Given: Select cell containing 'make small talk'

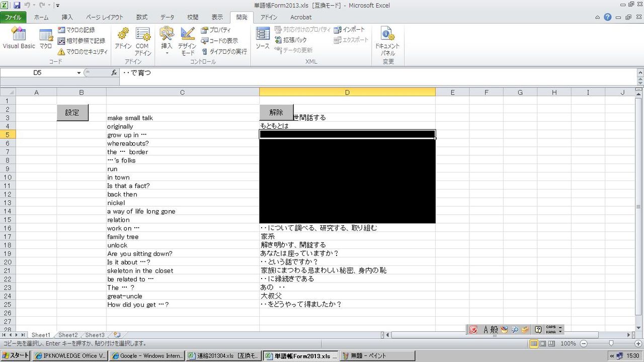Looking at the screenshot, I should (x=183, y=118).
